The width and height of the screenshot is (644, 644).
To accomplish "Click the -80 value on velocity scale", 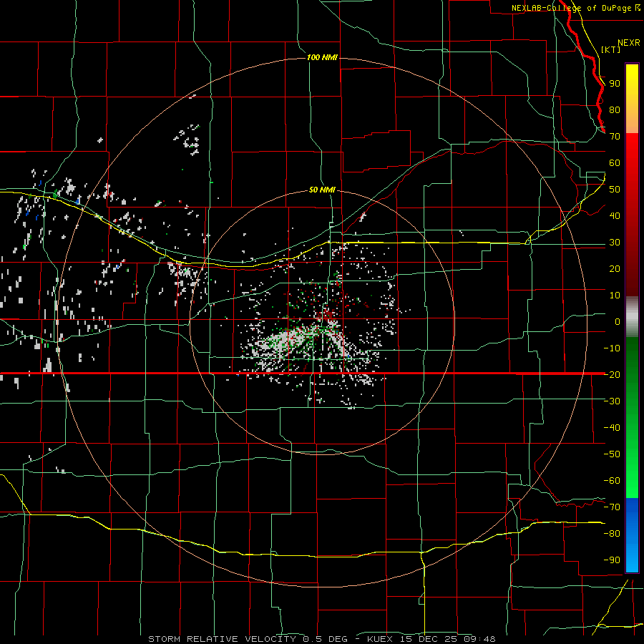I will [612, 534].
